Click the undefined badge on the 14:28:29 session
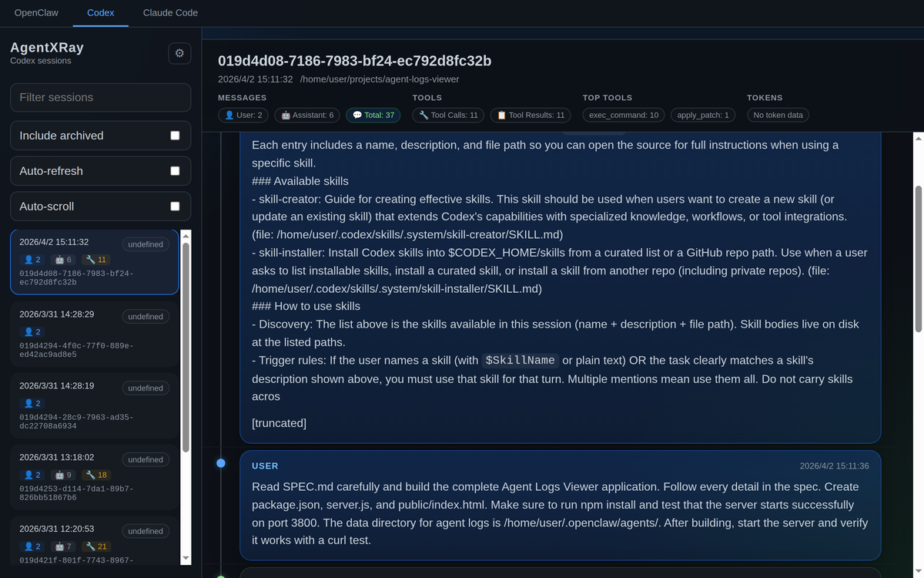This screenshot has width=924, height=578. (146, 316)
